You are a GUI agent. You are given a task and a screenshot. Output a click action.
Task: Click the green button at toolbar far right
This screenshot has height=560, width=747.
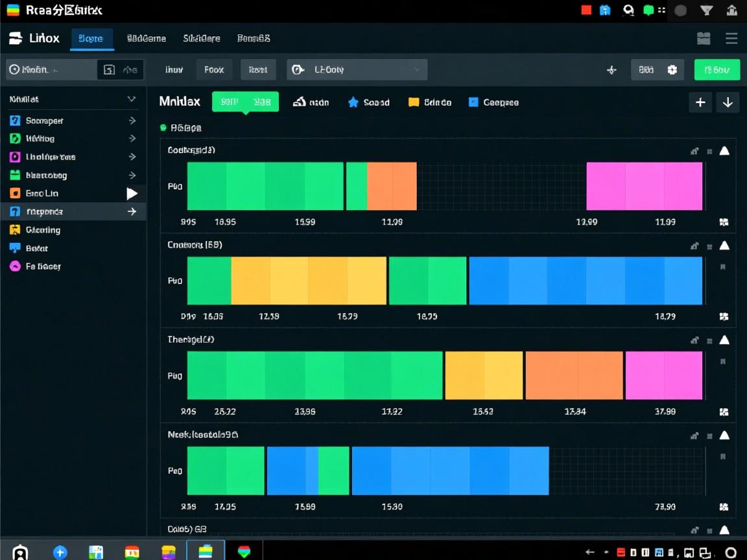click(x=717, y=70)
